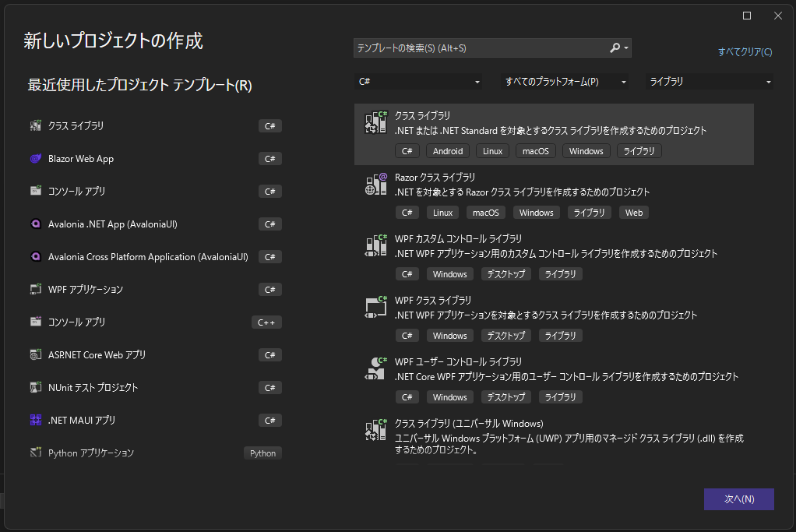
Task: Click the ASP.NET Core Web アプリ icon
Action: pos(35,354)
